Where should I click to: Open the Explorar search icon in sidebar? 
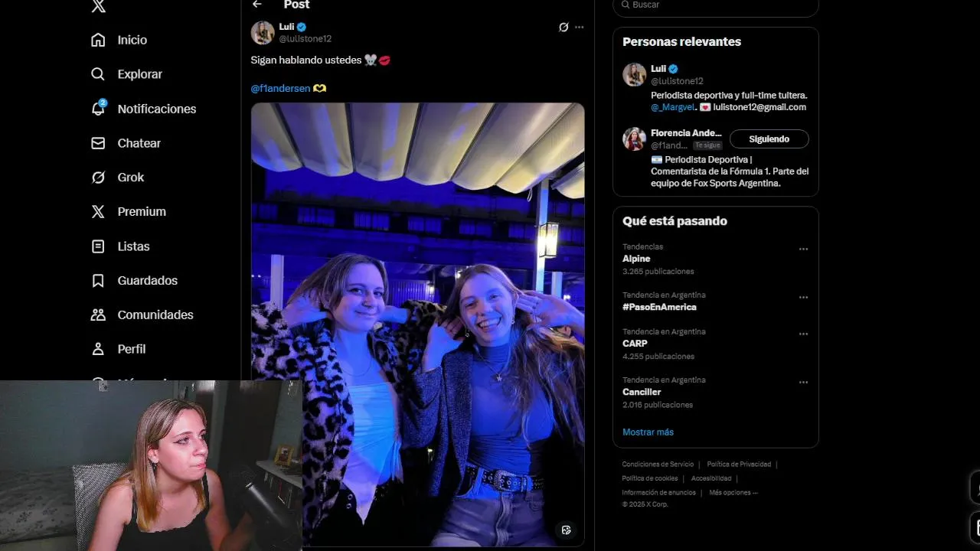coord(98,74)
